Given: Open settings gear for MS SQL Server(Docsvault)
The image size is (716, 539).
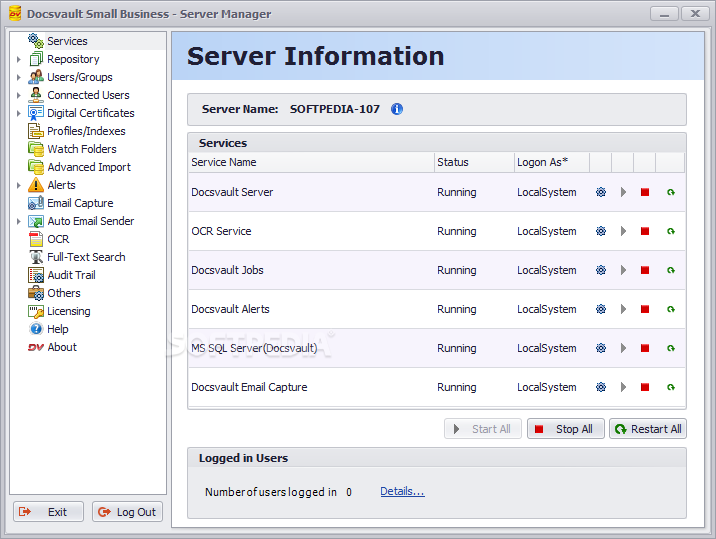Looking at the screenshot, I should (x=601, y=348).
